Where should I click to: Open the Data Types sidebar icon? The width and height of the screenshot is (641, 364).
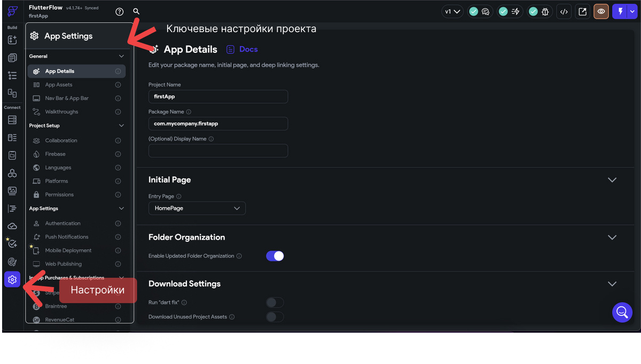pos(12,138)
